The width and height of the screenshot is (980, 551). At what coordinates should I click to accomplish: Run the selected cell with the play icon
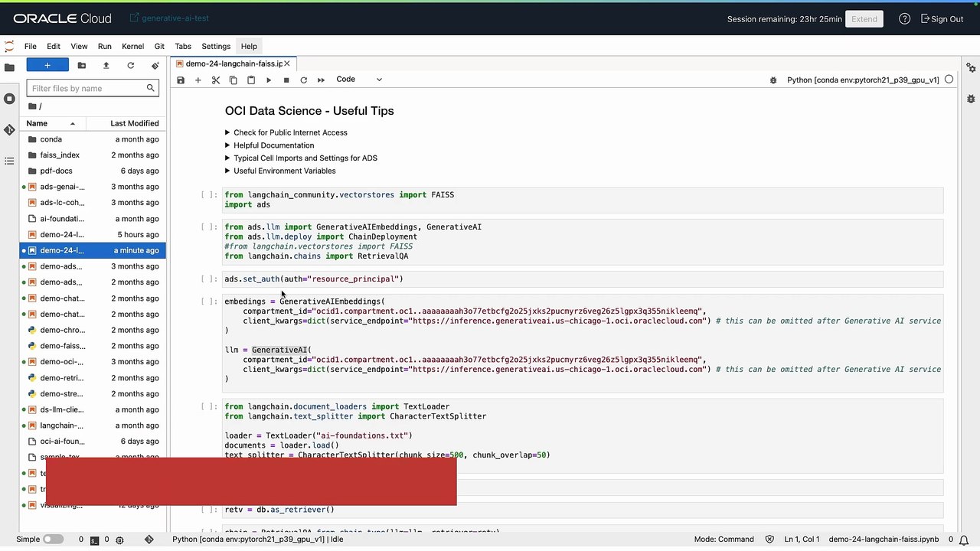(x=269, y=80)
